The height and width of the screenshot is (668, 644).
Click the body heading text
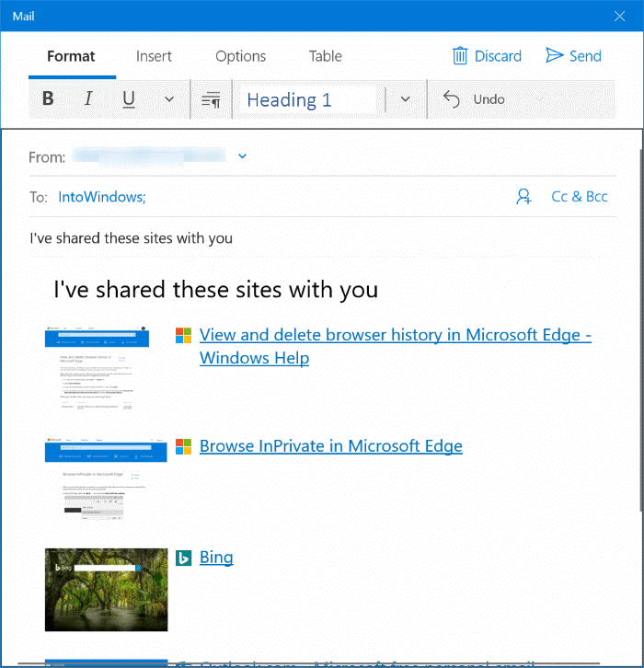(216, 290)
